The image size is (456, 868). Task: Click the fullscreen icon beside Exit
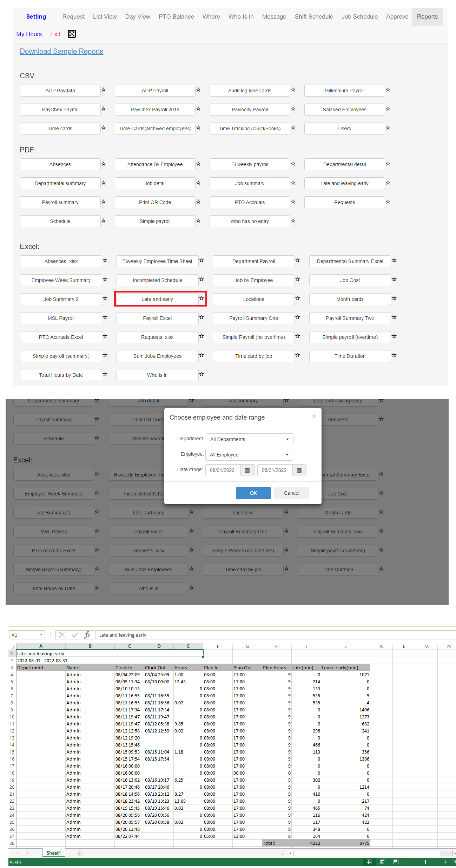tap(72, 34)
